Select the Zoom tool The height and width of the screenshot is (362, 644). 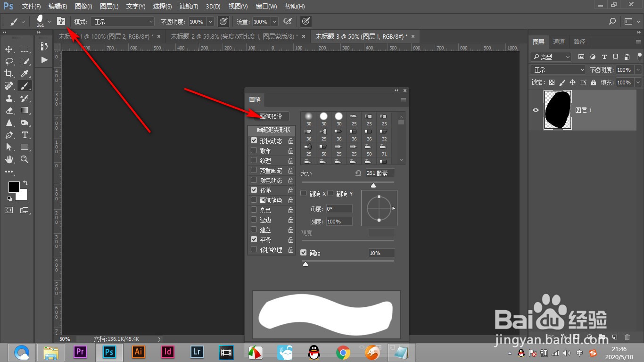tap(25, 159)
